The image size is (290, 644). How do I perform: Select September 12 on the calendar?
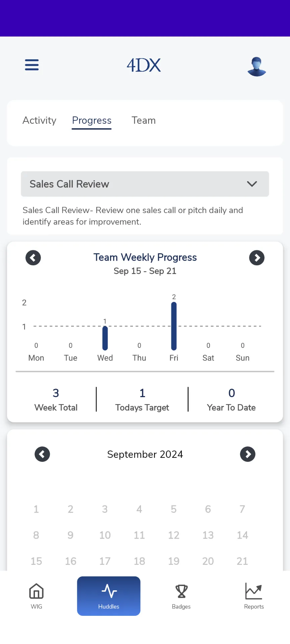[174, 535]
